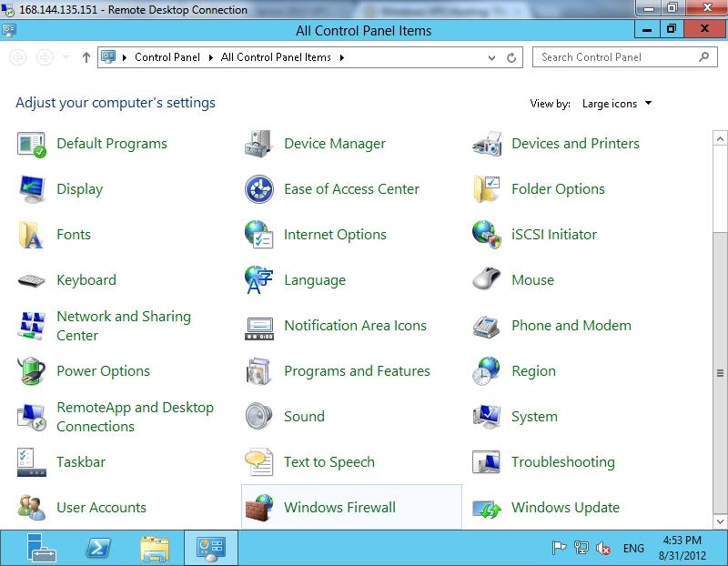Open the RemoteApp and Desktop Connections icon
Viewport: 728px width, 566px height.
pyautogui.click(x=32, y=417)
